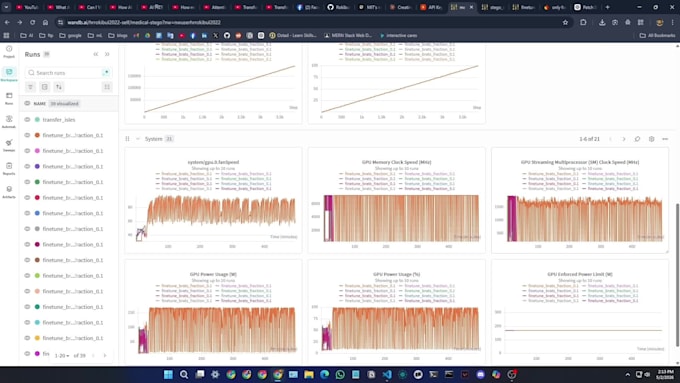
Task: Grab the drag handle beside the System section
Action: (127, 139)
